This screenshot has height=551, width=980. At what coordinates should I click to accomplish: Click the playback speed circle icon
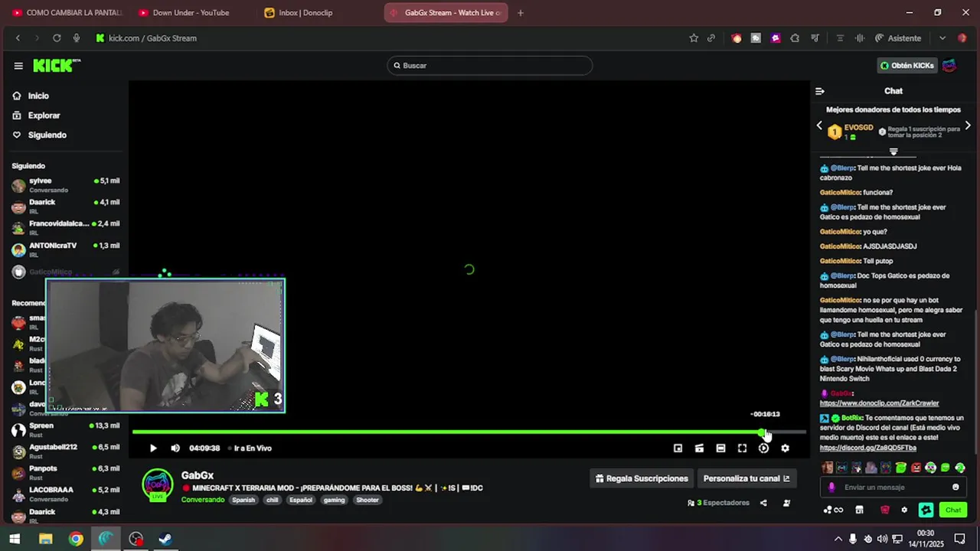tap(763, 448)
